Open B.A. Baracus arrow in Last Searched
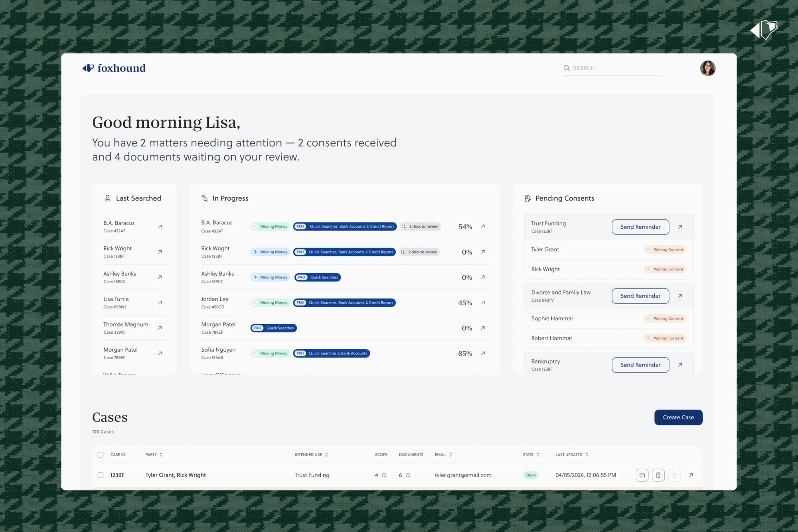798x532 pixels. pos(160,227)
